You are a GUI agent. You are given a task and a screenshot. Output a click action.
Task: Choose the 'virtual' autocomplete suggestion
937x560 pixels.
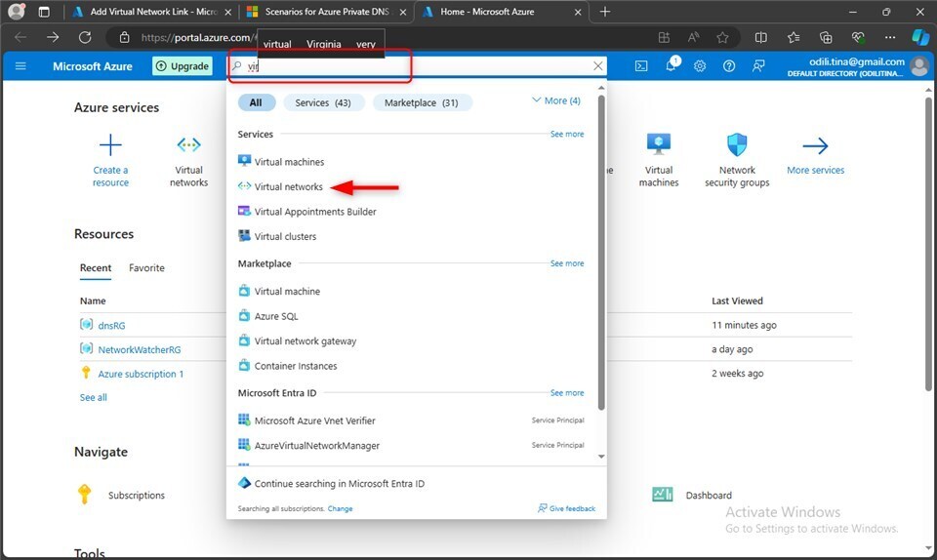277,44
